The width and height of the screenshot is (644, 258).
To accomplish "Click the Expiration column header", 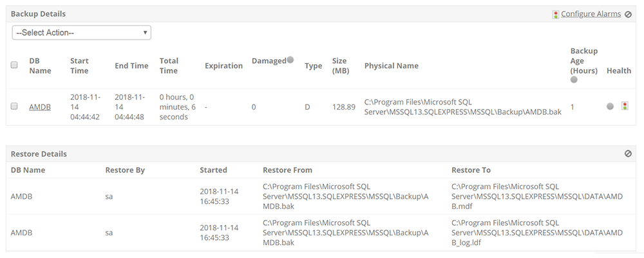I will [223, 66].
